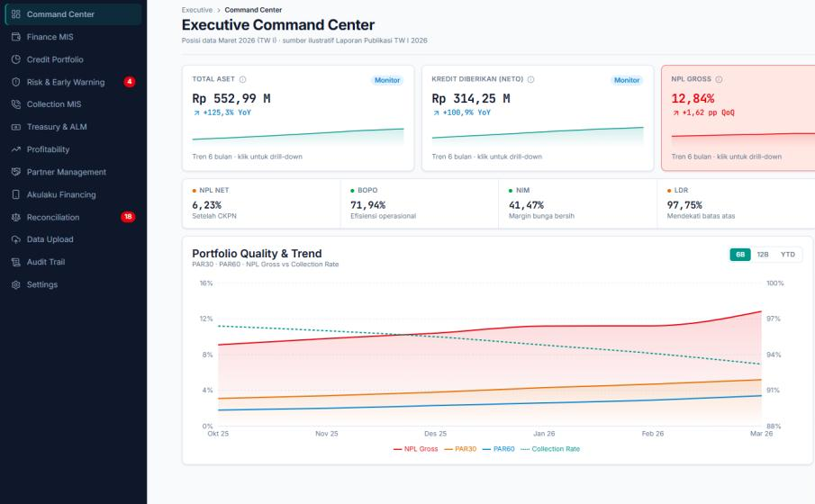
Task: Open Risk & Early Warning page
Action: click(x=73, y=82)
